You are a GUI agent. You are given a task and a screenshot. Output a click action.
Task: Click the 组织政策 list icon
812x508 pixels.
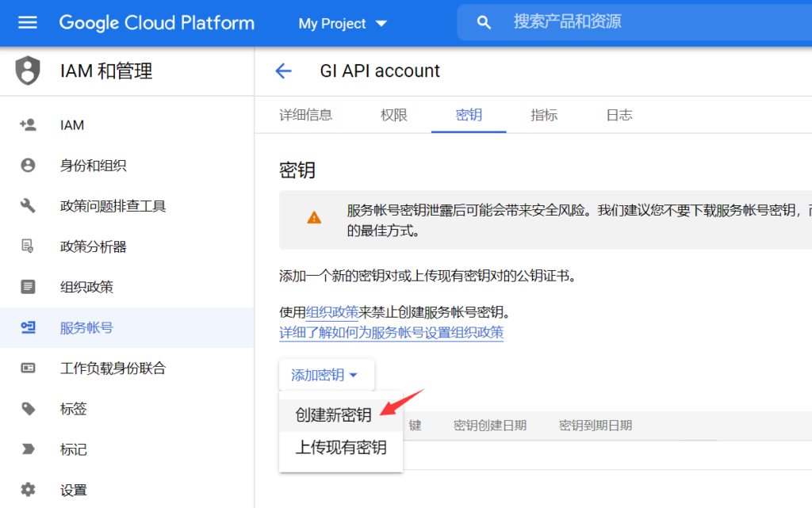point(28,287)
